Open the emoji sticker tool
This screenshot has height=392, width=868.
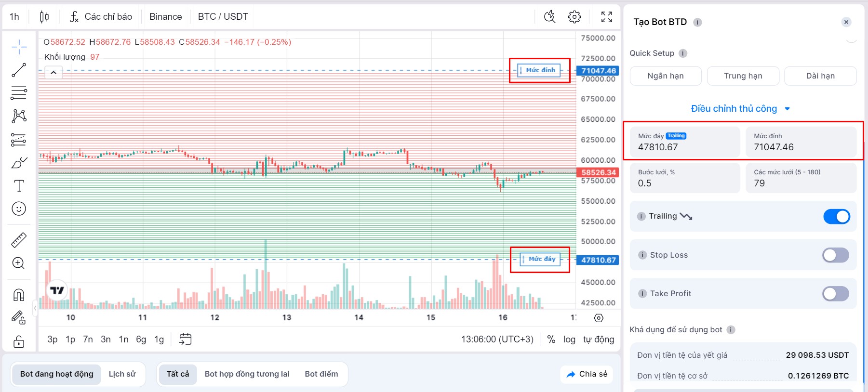(x=19, y=209)
